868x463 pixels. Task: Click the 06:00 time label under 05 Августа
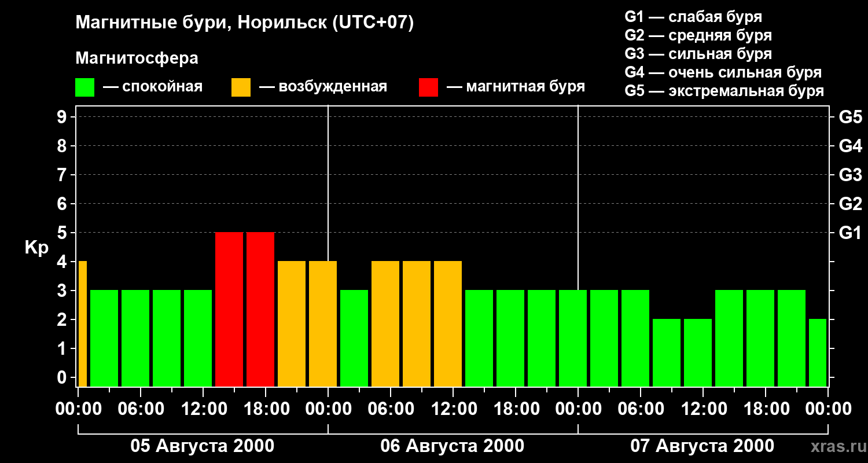[141, 409]
